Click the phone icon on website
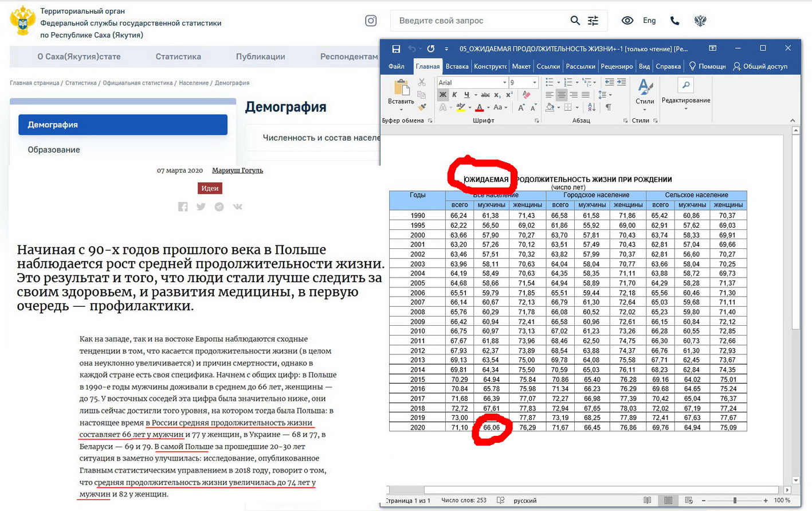812x511 pixels. tap(675, 21)
